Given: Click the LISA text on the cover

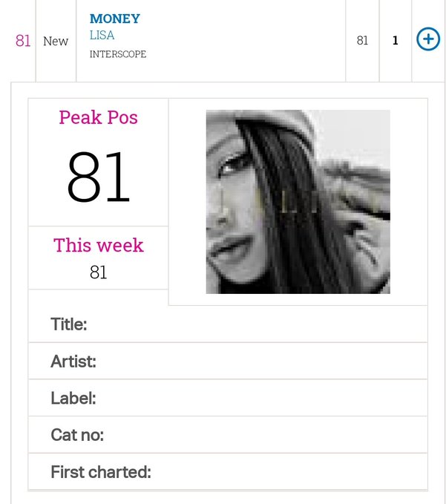Looking at the screenshot, I should pyautogui.click(x=299, y=202).
